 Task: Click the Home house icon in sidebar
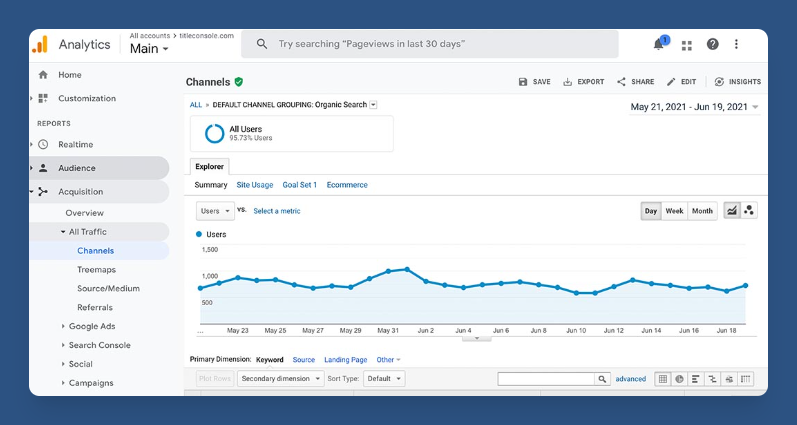[43, 75]
